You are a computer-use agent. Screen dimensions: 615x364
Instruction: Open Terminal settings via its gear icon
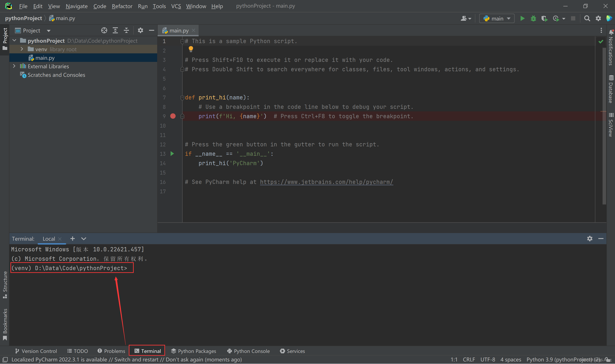[590, 238]
